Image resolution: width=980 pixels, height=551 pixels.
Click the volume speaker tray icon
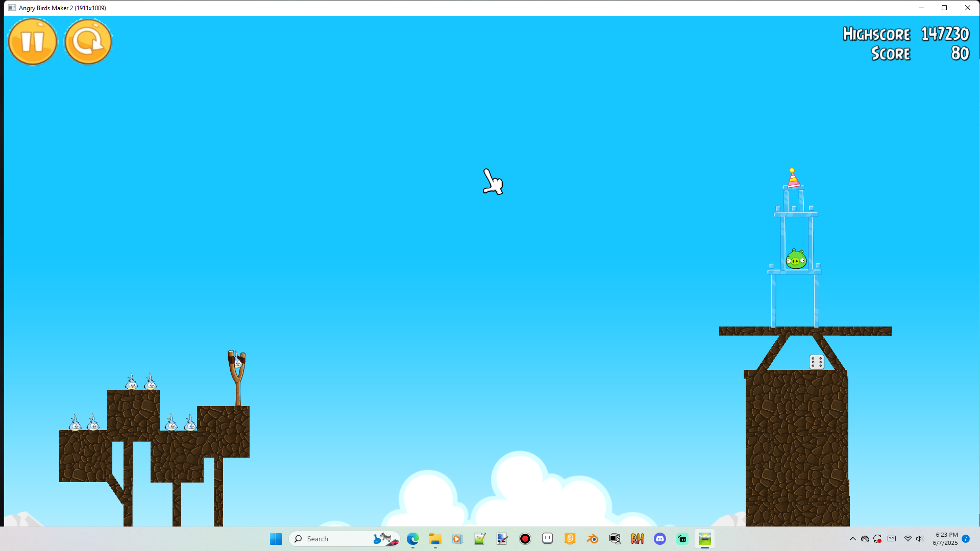click(919, 539)
